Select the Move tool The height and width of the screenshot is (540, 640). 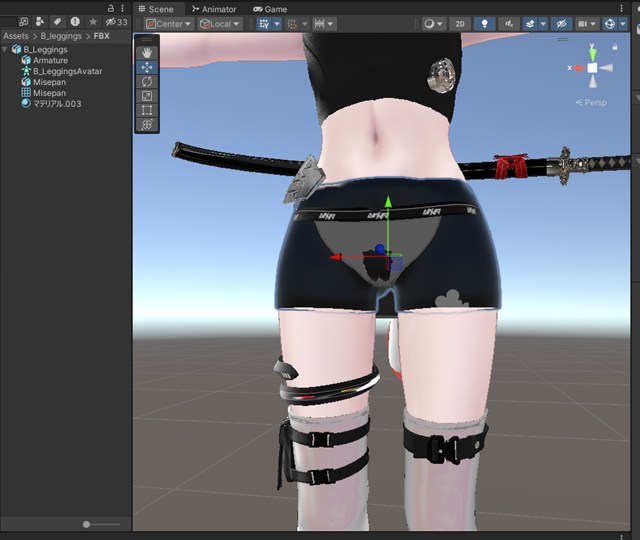tap(147, 67)
